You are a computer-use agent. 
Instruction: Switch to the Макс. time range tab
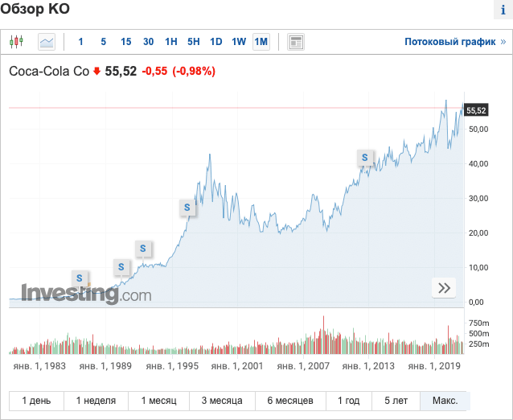445,401
